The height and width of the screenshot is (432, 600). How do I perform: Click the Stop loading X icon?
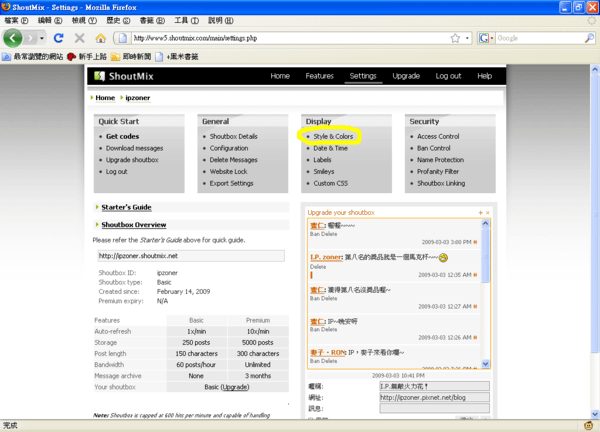pos(80,38)
